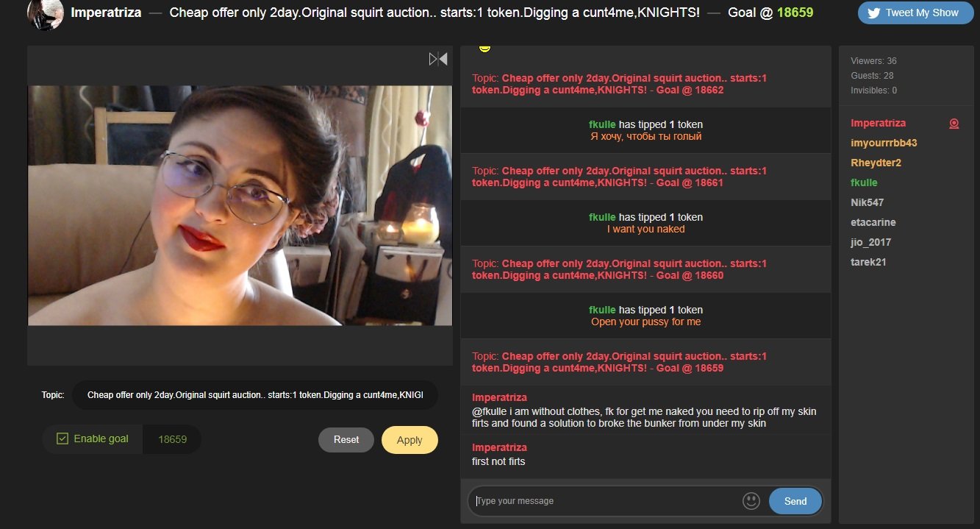This screenshot has height=529, width=980.
Task: Open fkulle's entry in viewer list
Action: click(x=864, y=182)
